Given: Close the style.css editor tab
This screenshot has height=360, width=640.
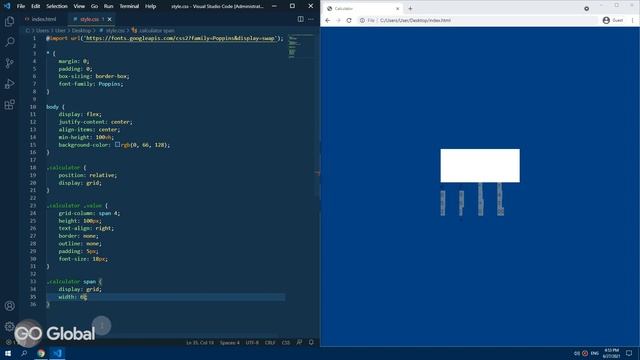Looking at the screenshot, I should pyautogui.click(x=109, y=19).
